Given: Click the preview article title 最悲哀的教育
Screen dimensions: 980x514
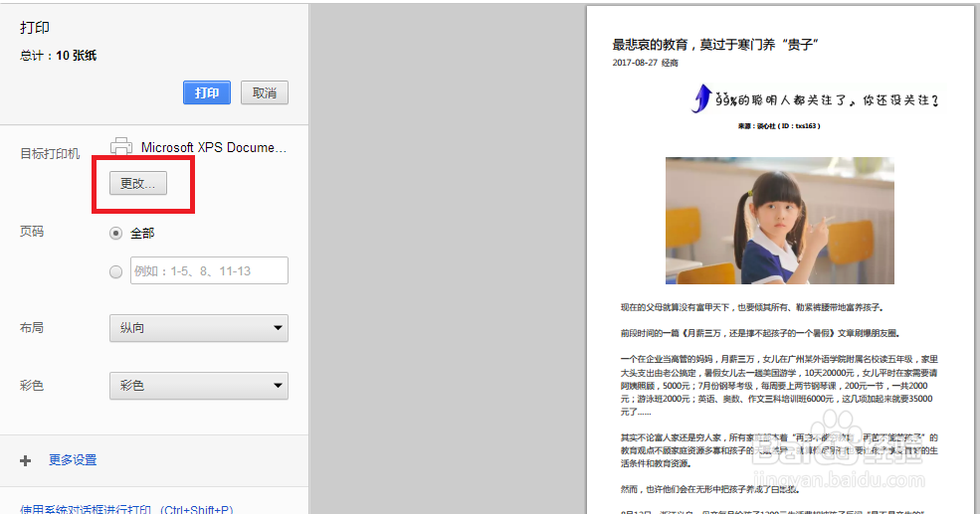Looking at the screenshot, I should [715, 45].
